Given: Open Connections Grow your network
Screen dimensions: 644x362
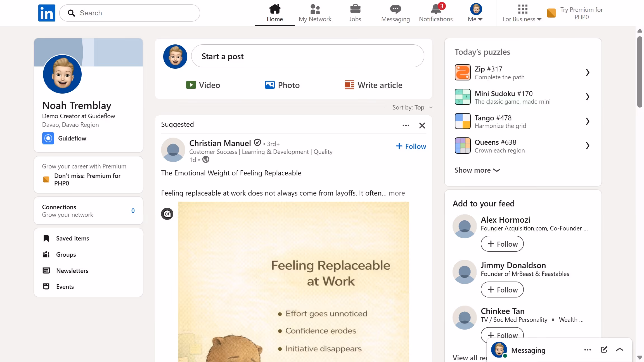Looking at the screenshot, I should tap(88, 211).
